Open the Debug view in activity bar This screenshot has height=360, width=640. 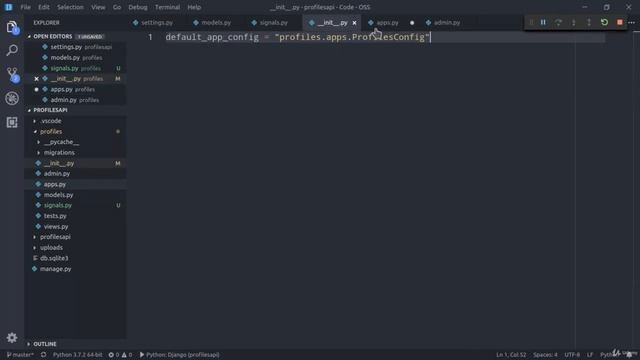point(12,98)
